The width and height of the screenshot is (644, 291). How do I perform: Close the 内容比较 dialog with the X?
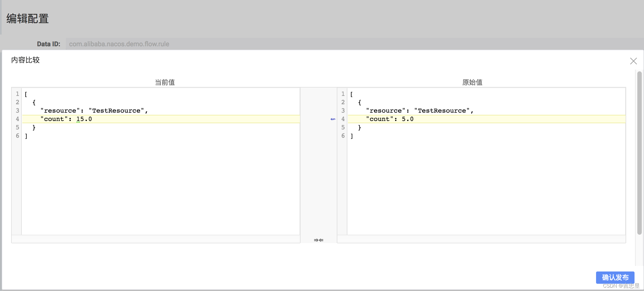pos(633,61)
